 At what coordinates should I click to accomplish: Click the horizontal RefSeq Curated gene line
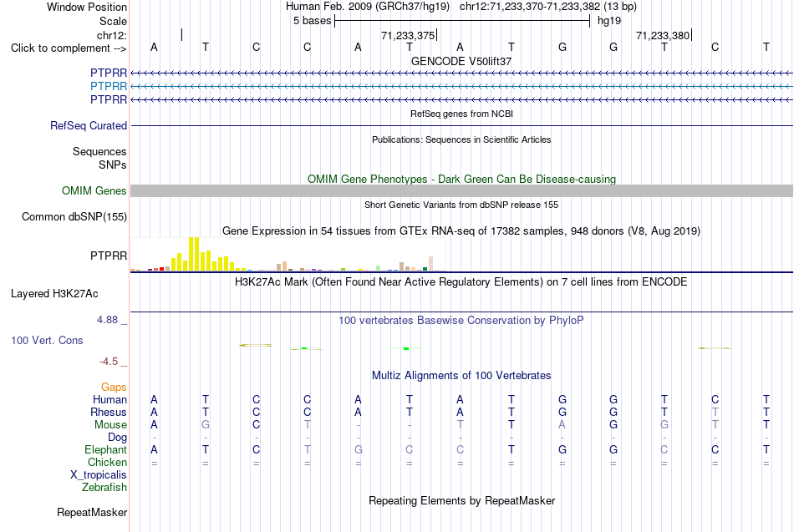[461, 125]
